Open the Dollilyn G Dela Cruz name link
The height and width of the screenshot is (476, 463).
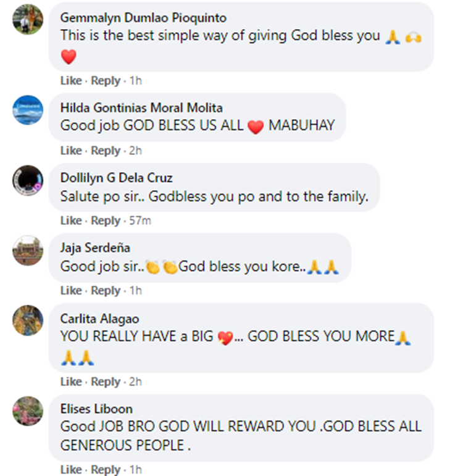point(116,178)
